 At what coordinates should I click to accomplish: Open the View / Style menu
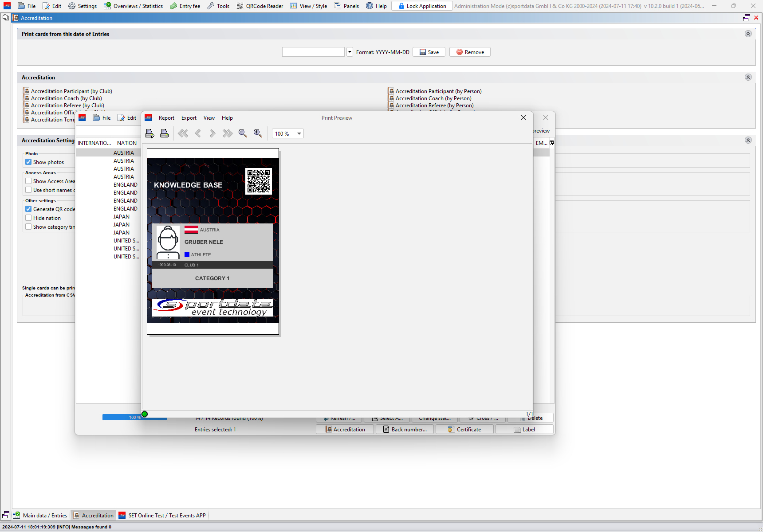[308, 6]
